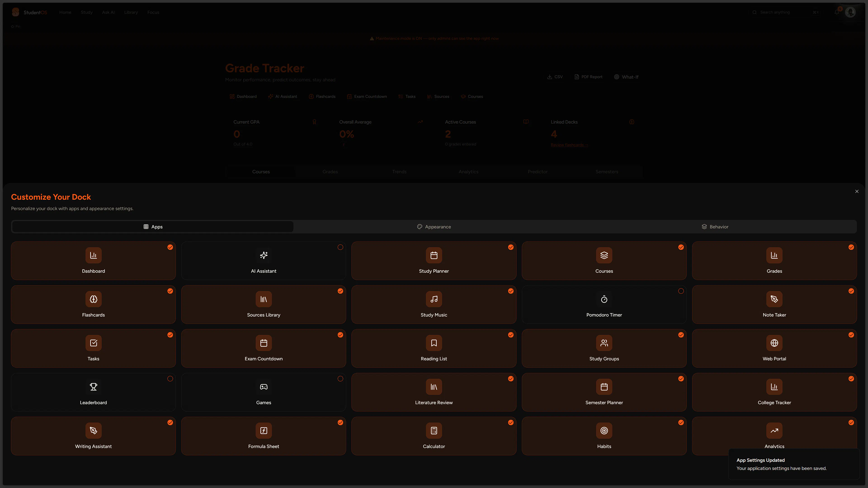Click the Tasks checkbox icon

(x=93, y=343)
